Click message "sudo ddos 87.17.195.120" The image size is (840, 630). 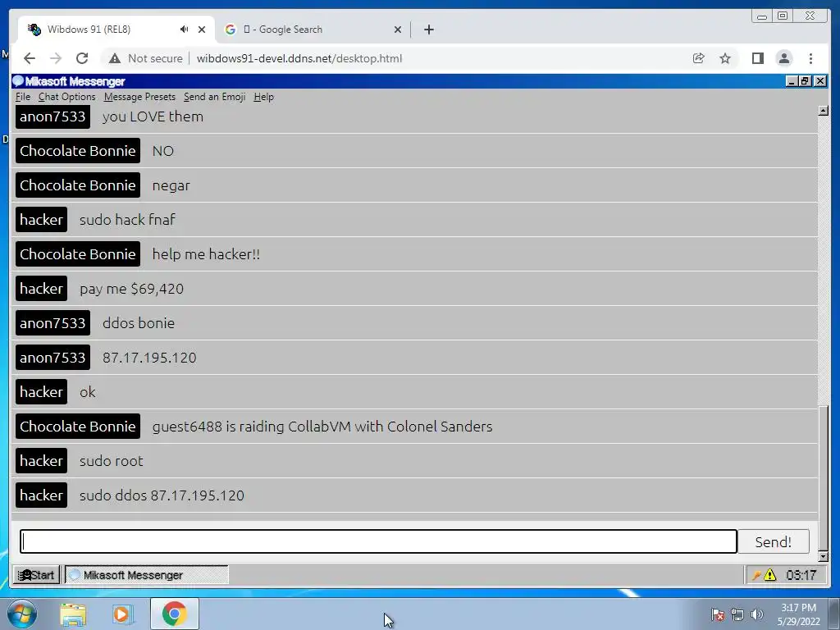[x=162, y=495]
